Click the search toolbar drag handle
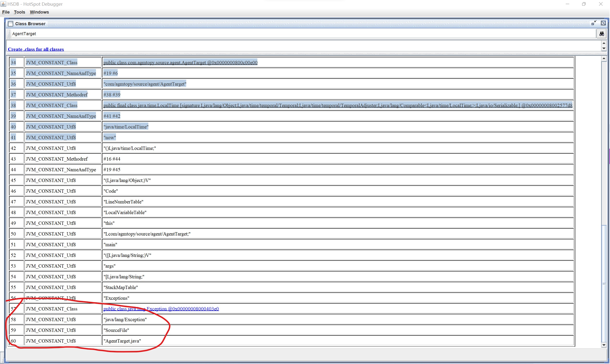The height and width of the screenshot is (364, 610). pos(9,34)
